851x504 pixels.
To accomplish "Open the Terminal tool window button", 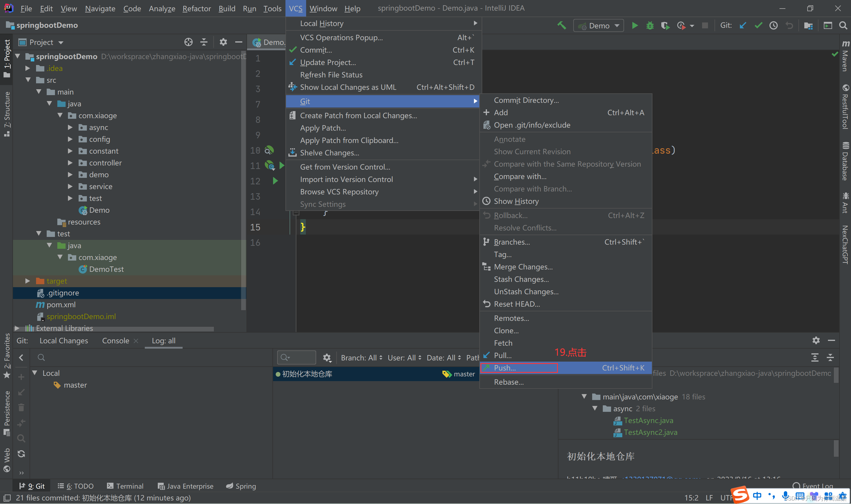I will point(125,486).
